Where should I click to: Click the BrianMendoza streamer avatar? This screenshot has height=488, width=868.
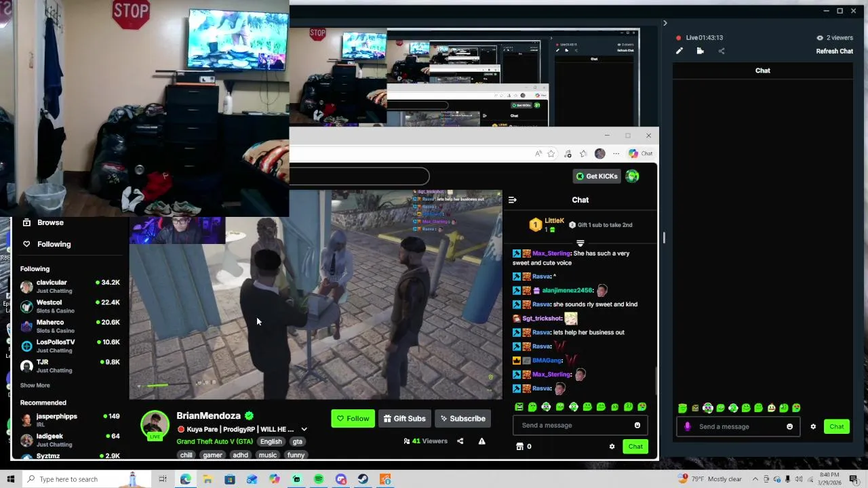point(155,424)
